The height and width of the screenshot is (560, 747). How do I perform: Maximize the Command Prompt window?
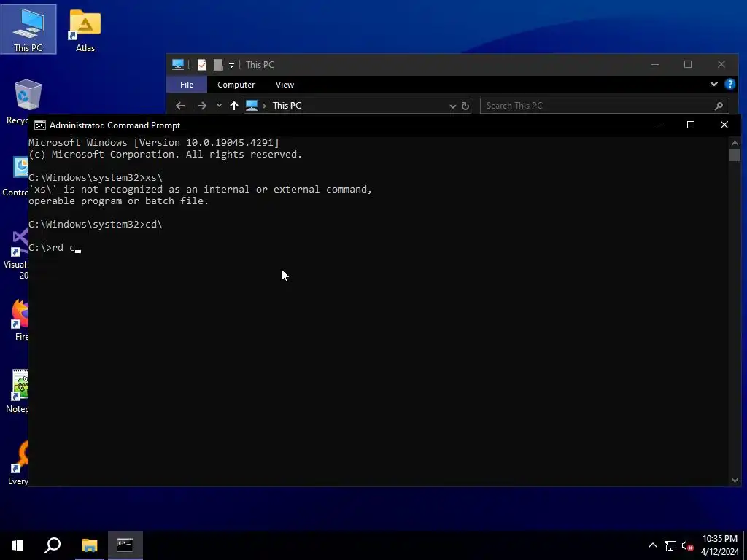pos(691,125)
